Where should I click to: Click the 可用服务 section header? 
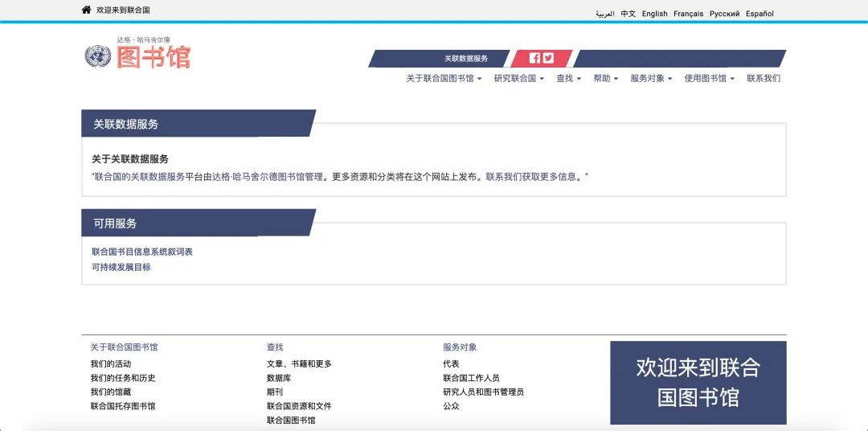(x=199, y=223)
